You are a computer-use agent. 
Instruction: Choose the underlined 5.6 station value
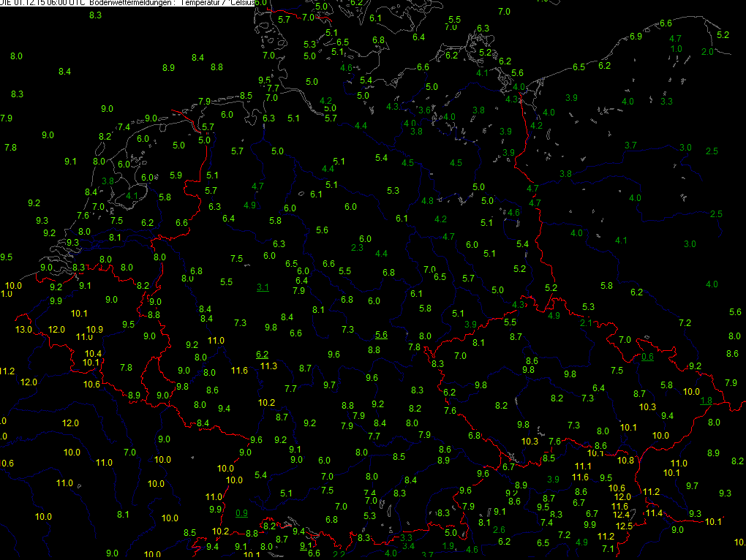pyautogui.click(x=381, y=334)
